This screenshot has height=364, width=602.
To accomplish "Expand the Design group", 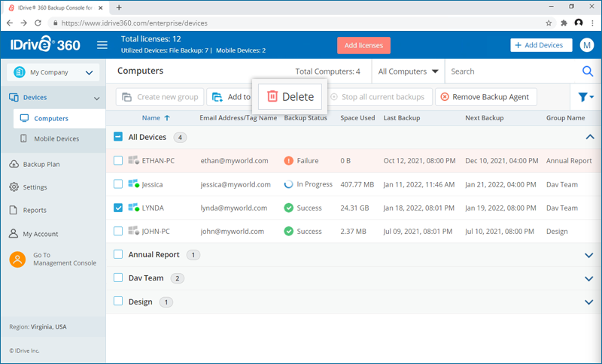I will click(589, 302).
